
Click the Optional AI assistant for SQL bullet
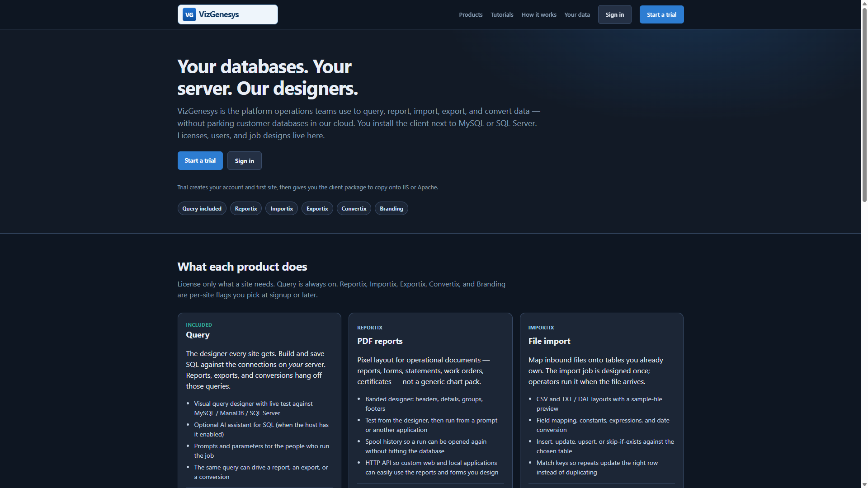261,430
